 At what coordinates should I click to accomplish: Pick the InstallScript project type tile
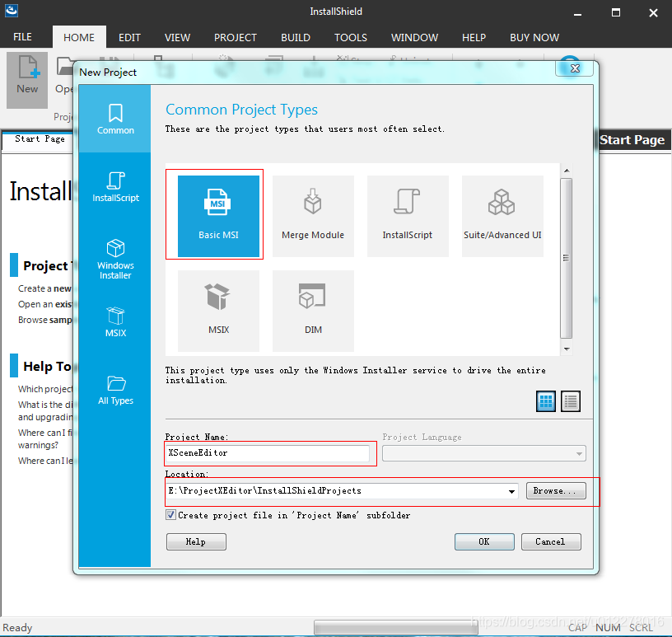[408, 216]
